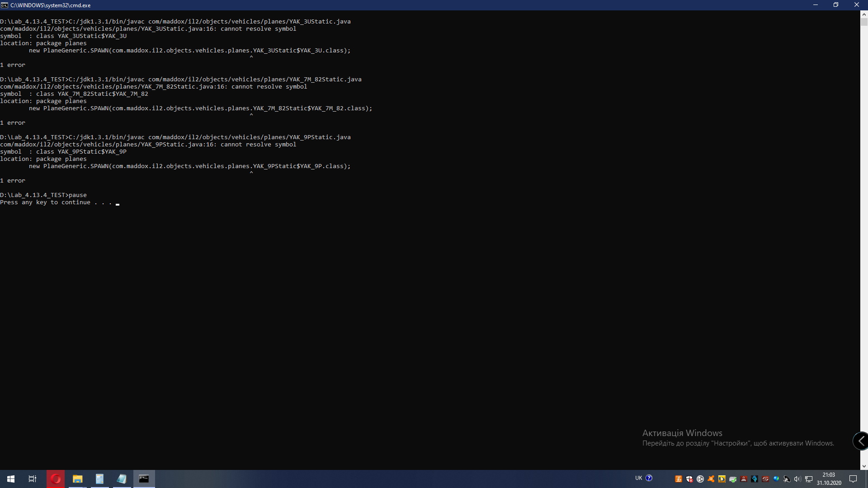
Task: Click the cmd.exe taskbar button
Action: coord(144,479)
